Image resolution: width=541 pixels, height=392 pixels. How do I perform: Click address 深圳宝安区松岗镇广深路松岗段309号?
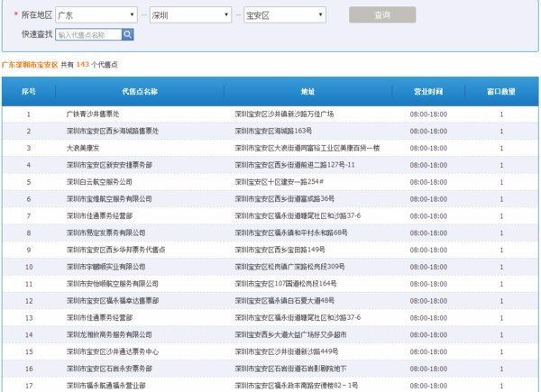pos(289,267)
